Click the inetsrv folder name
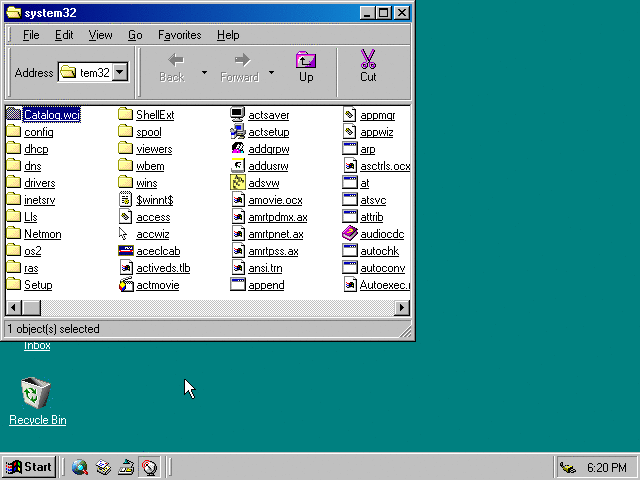The width and height of the screenshot is (640, 480). pos(40,200)
